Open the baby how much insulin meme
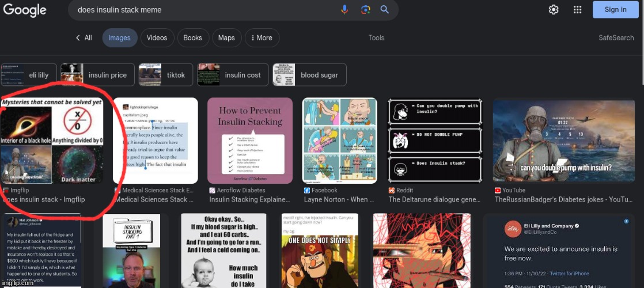The image size is (644, 288). pos(223,251)
